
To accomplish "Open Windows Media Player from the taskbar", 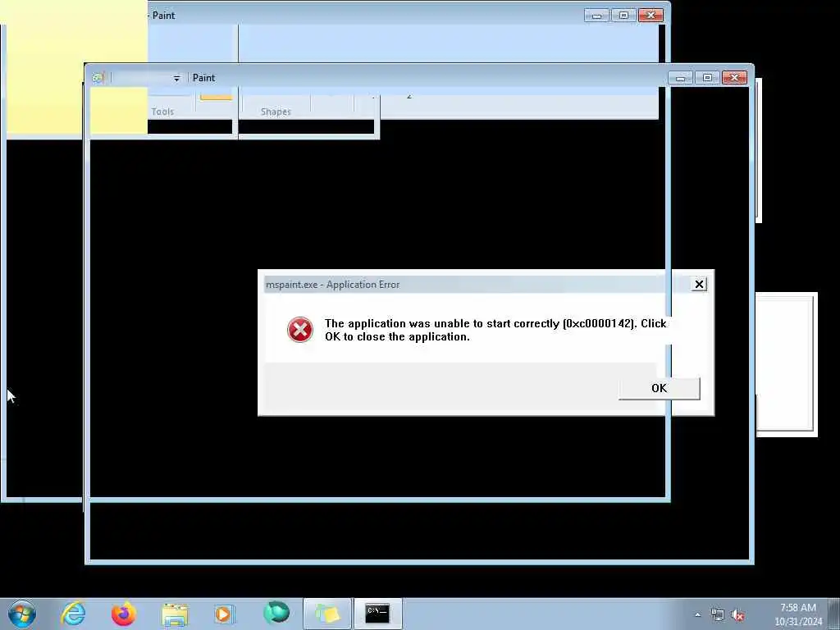I will point(224,614).
